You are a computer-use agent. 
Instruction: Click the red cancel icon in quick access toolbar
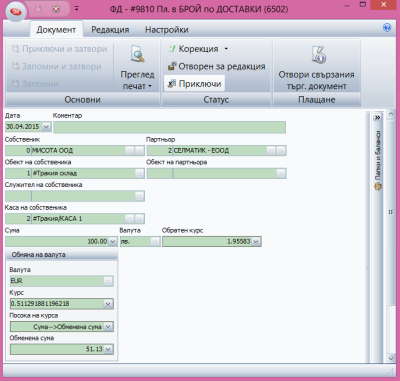pos(56,9)
